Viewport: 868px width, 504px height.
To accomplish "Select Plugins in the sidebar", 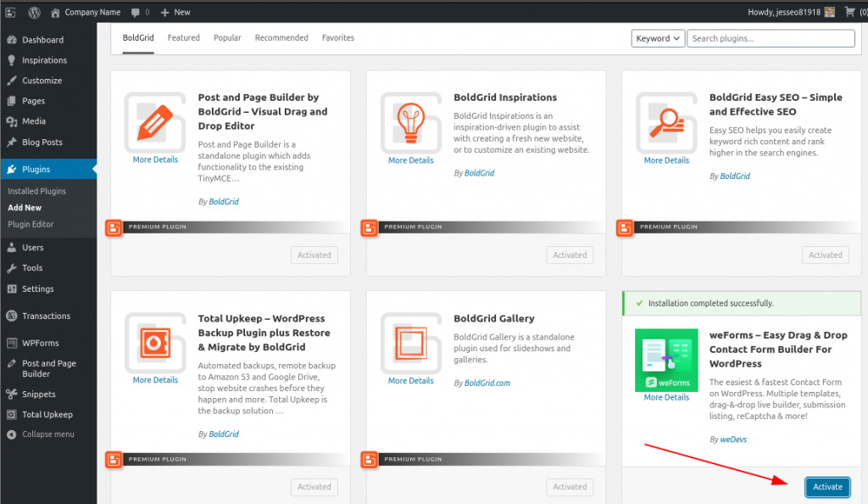I will coord(48,169).
